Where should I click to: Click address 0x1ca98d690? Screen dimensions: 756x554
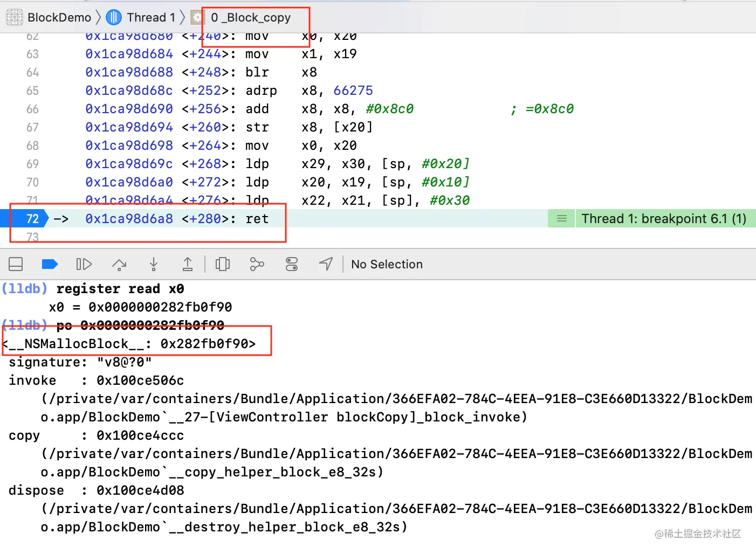click(x=129, y=109)
